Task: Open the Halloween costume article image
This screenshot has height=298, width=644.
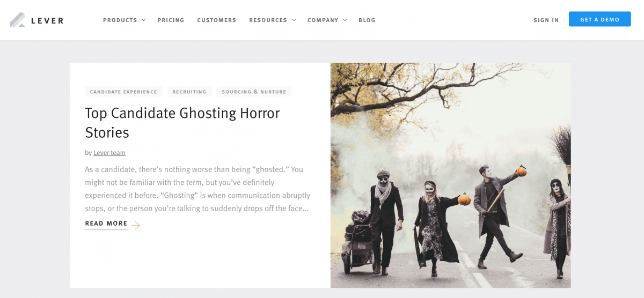Action: pyautogui.click(x=450, y=175)
